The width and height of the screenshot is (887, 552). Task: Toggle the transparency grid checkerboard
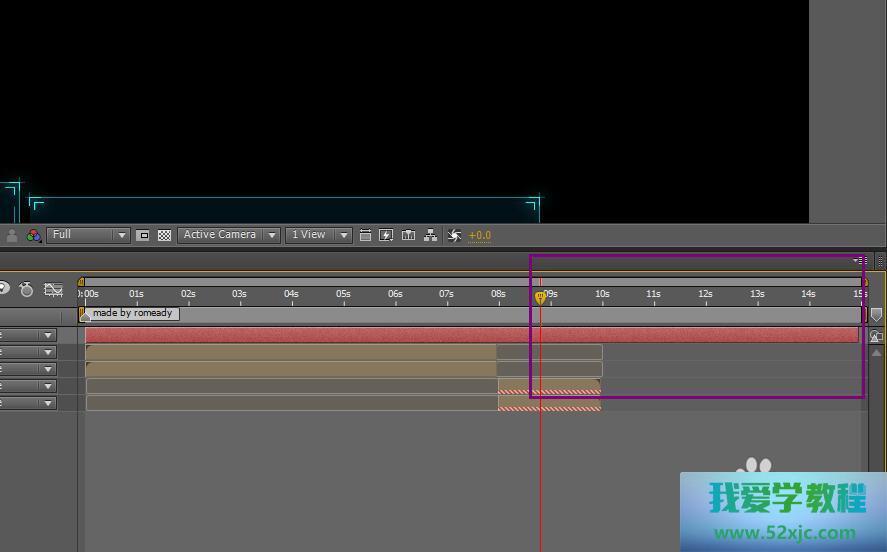pyautogui.click(x=164, y=236)
